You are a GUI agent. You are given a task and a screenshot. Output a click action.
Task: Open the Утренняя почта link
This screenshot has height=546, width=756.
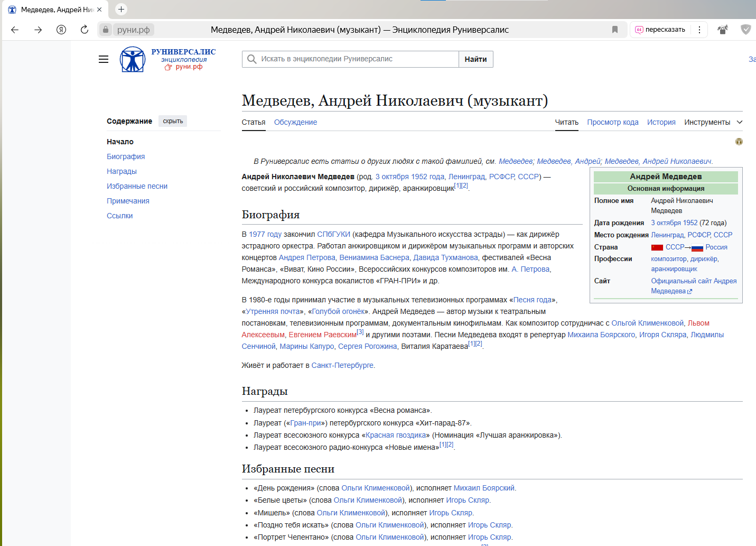point(273,311)
